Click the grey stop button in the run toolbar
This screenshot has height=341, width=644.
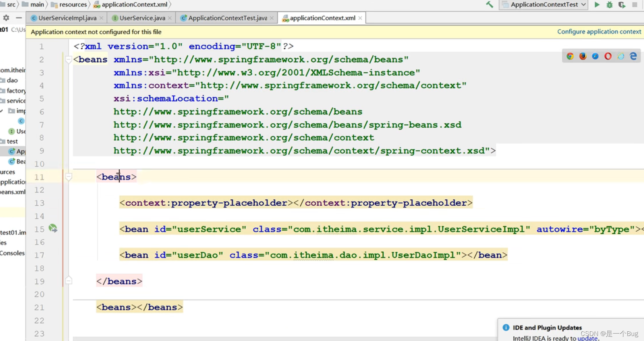click(635, 5)
